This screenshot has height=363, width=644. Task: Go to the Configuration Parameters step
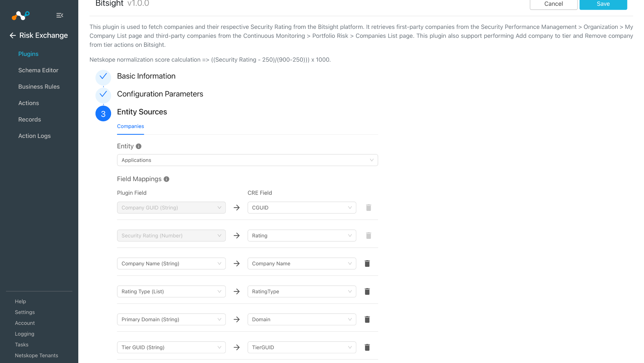click(x=160, y=94)
